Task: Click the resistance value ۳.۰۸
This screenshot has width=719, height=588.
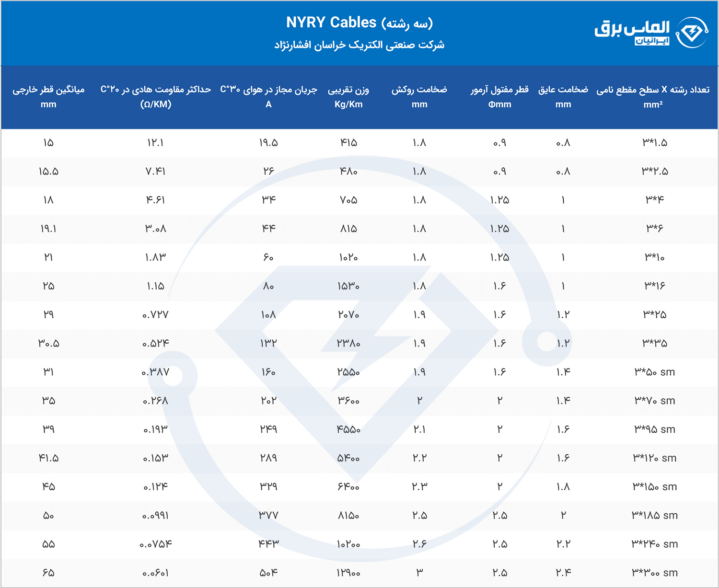Action: point(155,229)
